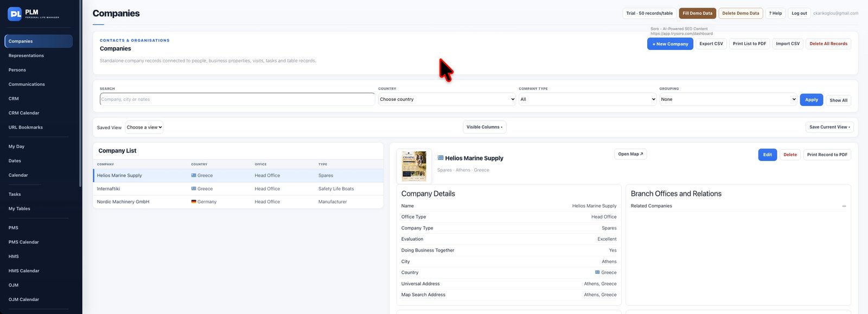
Task: Select Helios Marine Supply row in list
Action: coord(238,175)
